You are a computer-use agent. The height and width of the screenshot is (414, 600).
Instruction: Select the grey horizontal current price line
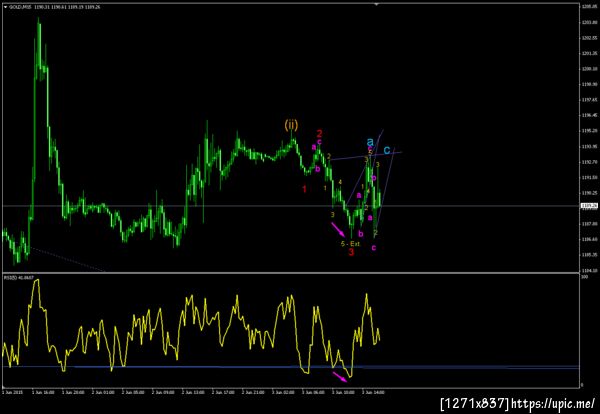coord(291,206)
